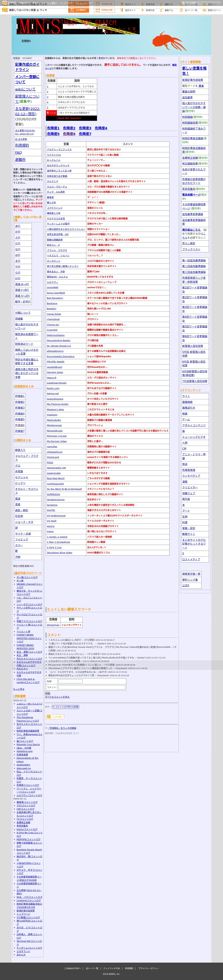Go to 危険度4 page tab link
Screen dimensions: 223x980
pos(101,128)
